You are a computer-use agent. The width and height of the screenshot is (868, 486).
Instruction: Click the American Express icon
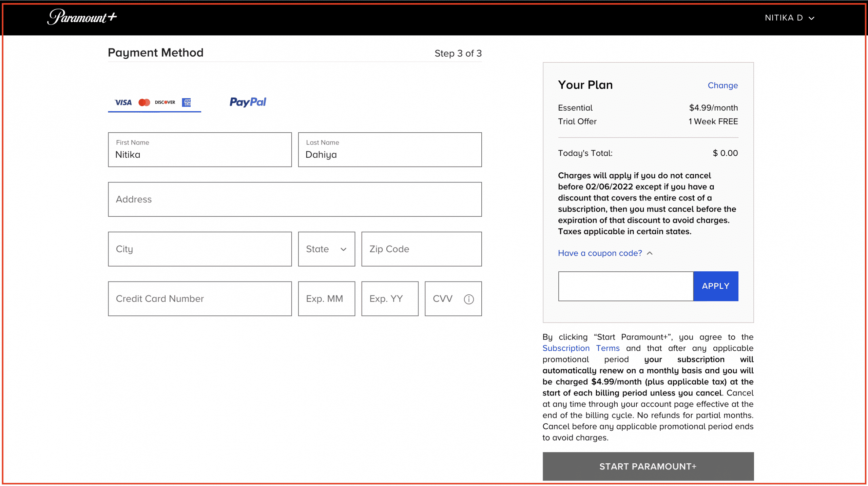click(x=187, y=102)
